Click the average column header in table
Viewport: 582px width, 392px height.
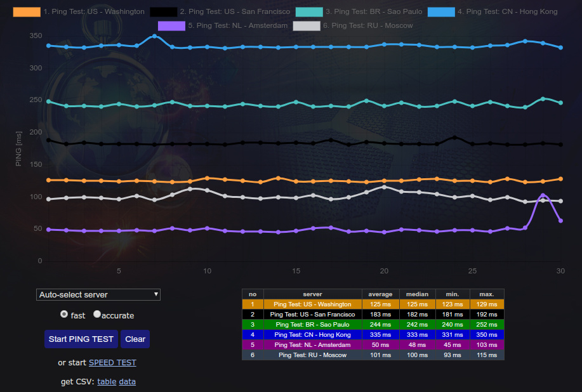click(x=380, y=294)
